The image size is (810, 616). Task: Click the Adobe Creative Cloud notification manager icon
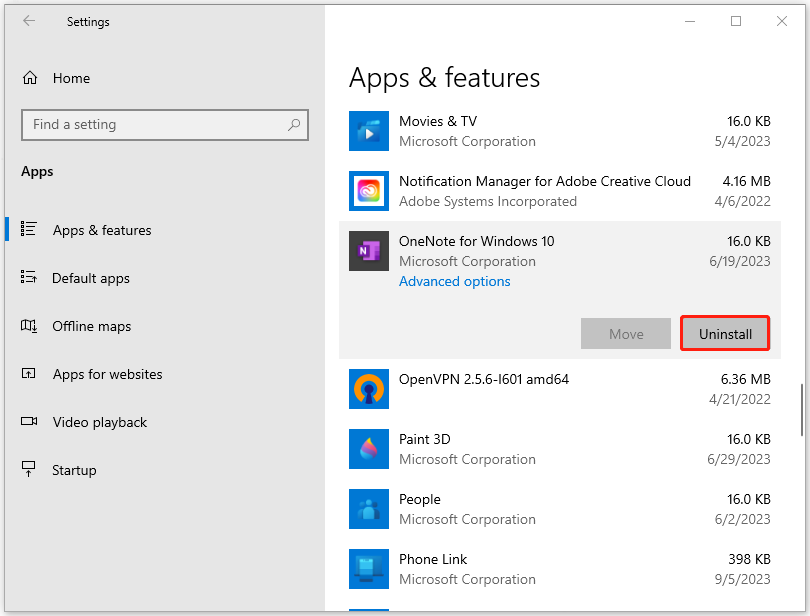pos(368,191)
